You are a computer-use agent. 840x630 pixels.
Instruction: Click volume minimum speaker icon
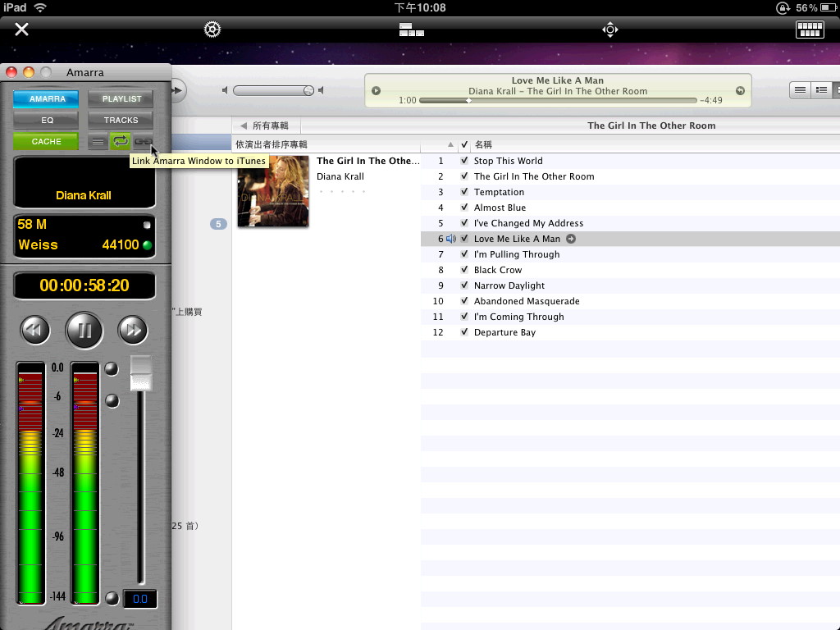pyautogui.click(x=225, y=90)
